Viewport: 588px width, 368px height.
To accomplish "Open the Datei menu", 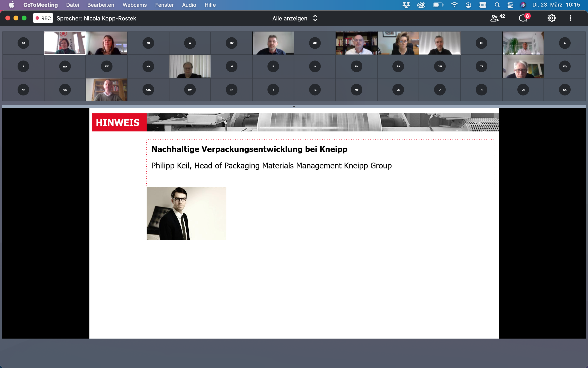I will [72, 5].
